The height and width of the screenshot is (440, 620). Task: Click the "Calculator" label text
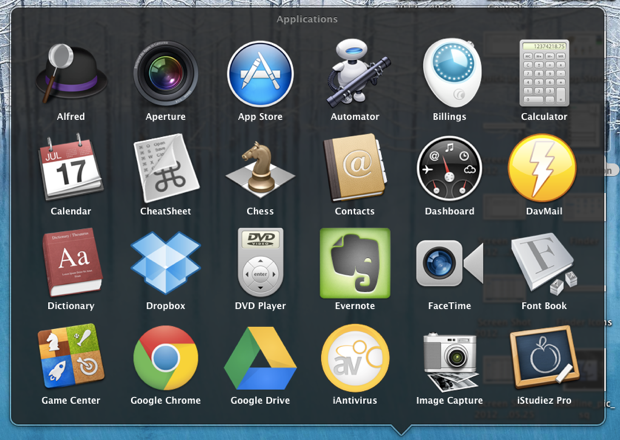pyautogui.click(x=544, y=117)
